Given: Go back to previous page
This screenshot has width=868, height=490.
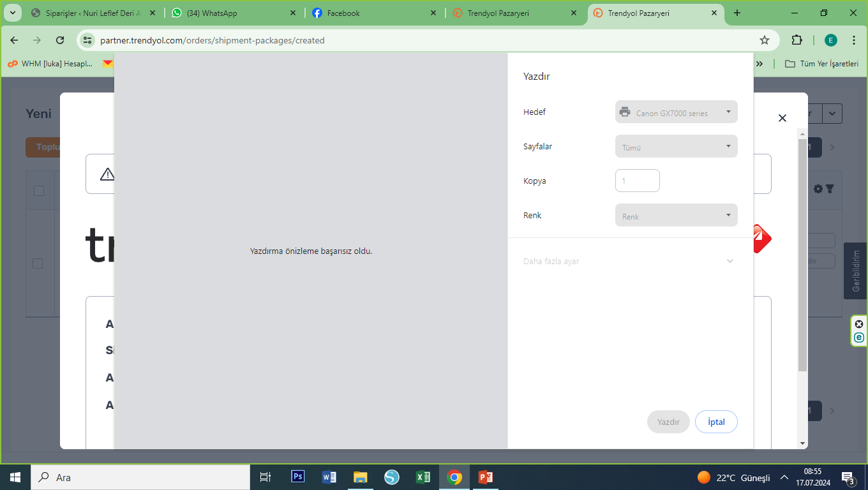Looking at the screenshot, I should pyautogui.click(x=14, y=40).
